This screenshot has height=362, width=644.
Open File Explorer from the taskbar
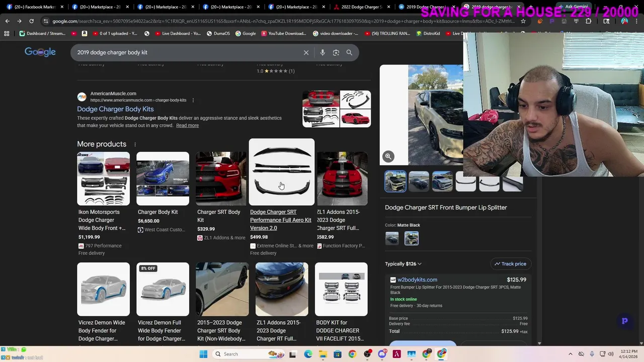tap(323, 354)
